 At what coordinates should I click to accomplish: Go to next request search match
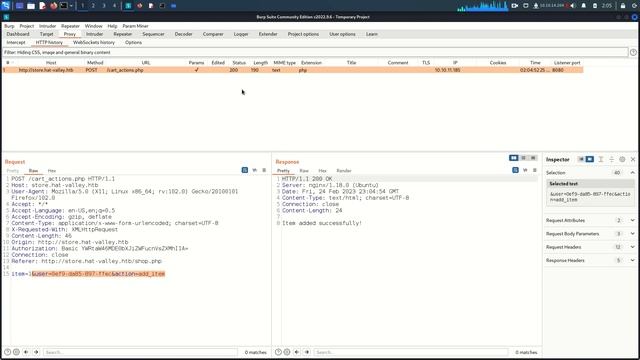pyautogui.click(x=36, y=352)
